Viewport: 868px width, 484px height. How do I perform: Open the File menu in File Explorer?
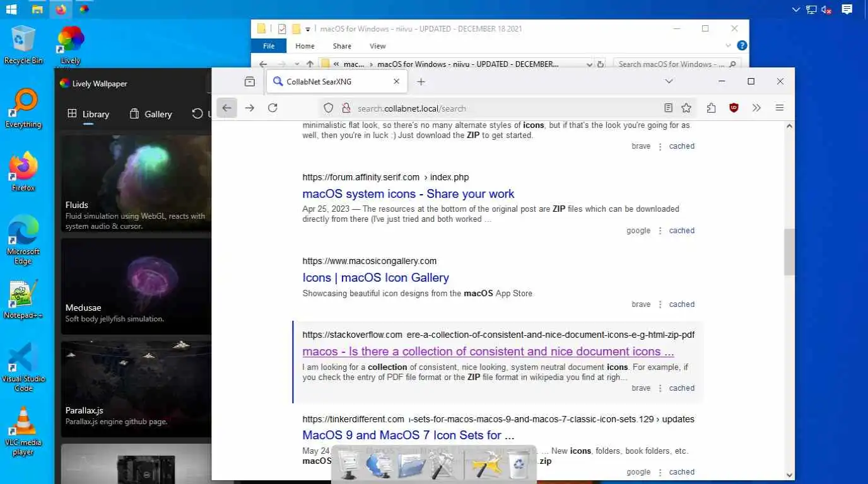(269, 46)
